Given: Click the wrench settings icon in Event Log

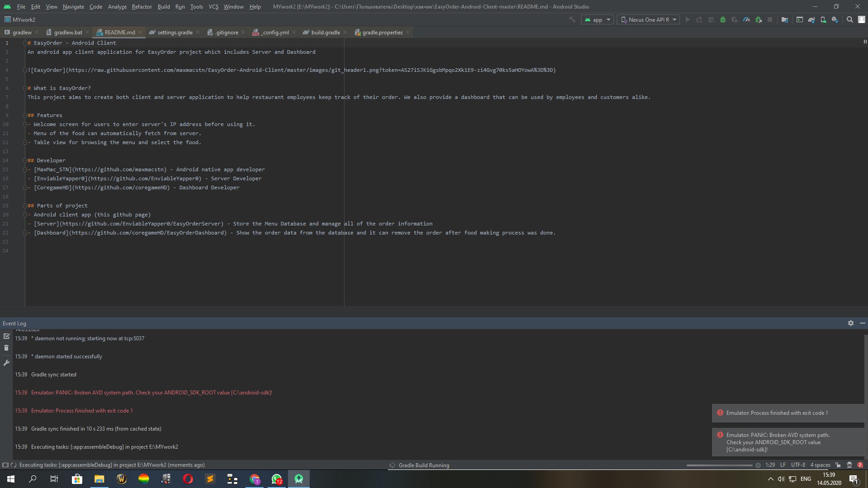Looking at the screenshot, I should pos(6,362).
